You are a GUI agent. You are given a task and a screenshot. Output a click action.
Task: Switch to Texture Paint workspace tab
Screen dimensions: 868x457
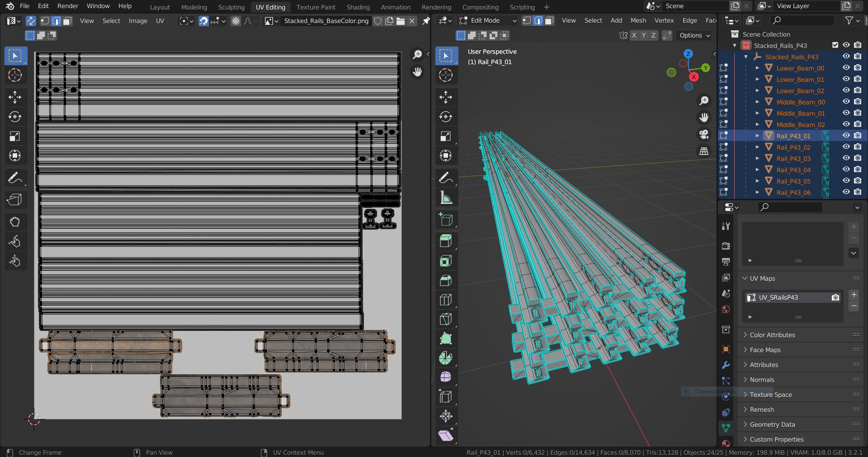point(316,7)
